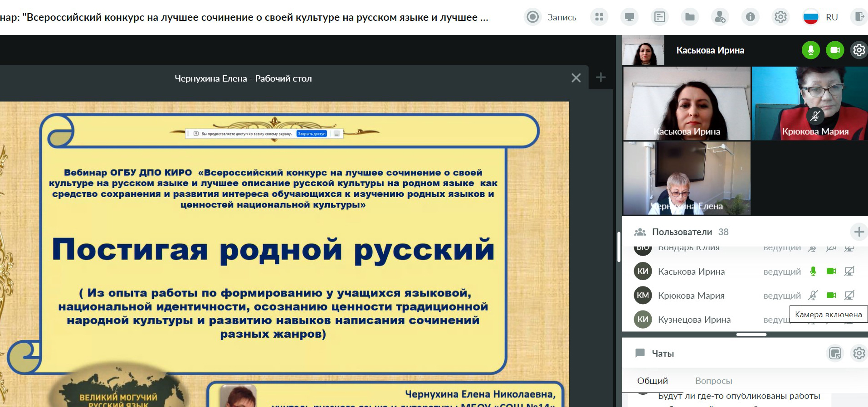
Task: Click the Закрыть доступ button in shared screen
Action: pos(312,134)
